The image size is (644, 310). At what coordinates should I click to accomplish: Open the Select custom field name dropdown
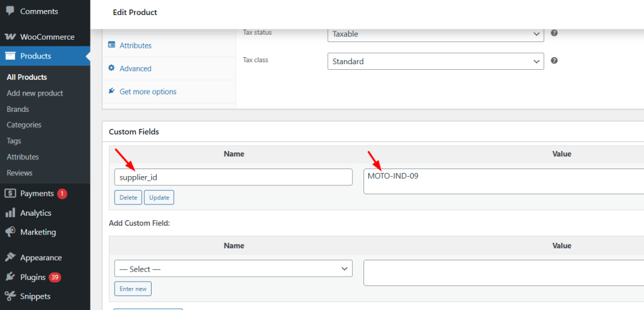click(233, 268)
